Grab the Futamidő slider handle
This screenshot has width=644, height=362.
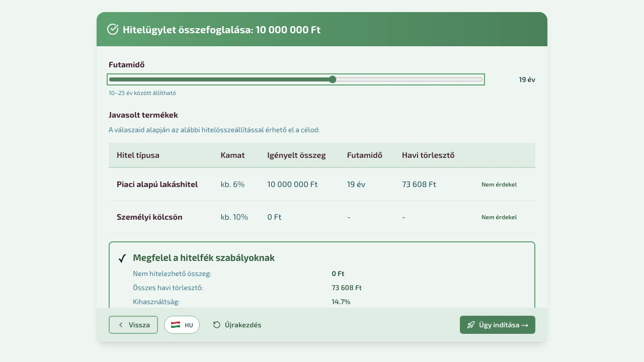pyautogui.click(x=333, y=79)
